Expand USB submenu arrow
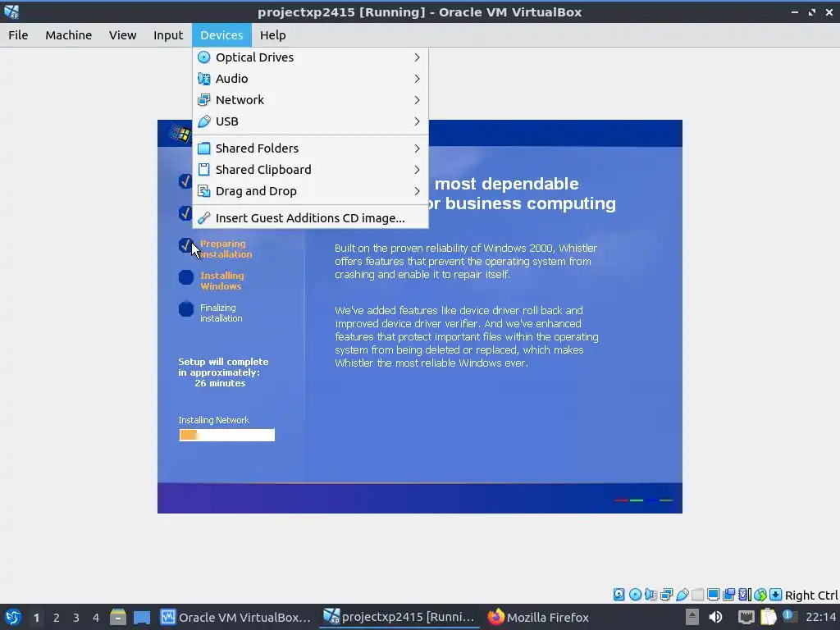The width and height of the screenshot is (840, 630). point(417,121)
